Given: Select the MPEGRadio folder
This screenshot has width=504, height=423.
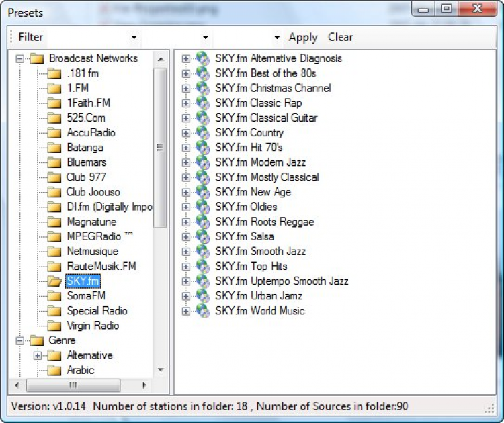Looking at the screenshot, I should (x=99, y=236).
